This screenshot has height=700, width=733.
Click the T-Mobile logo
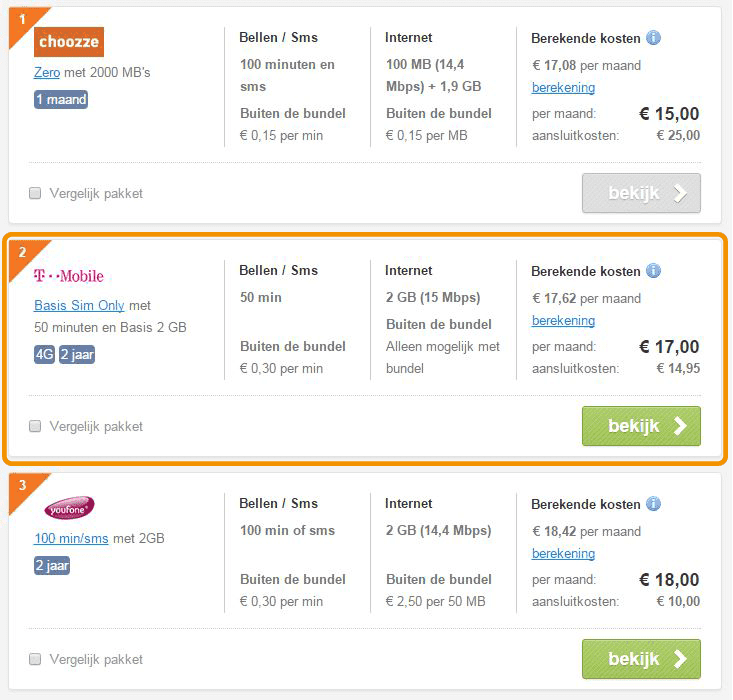(69, 276)
